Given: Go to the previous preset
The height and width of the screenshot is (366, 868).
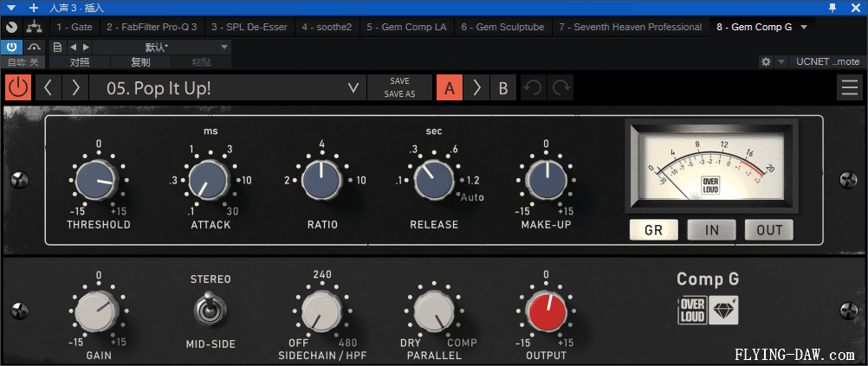Looking at the screenshot, I should click(49, 87).
